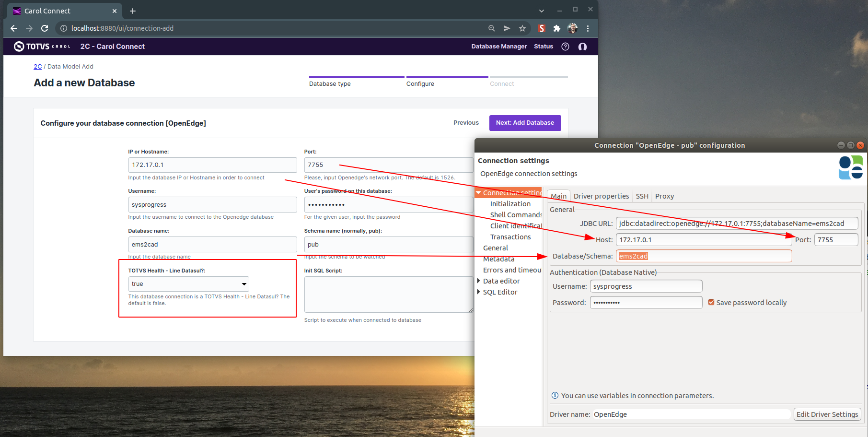Image resolution: width=868 pixels, height=437 pixels.
Task: Click the Connect step label
Action: pyautogui.click(x=502, y=84)
